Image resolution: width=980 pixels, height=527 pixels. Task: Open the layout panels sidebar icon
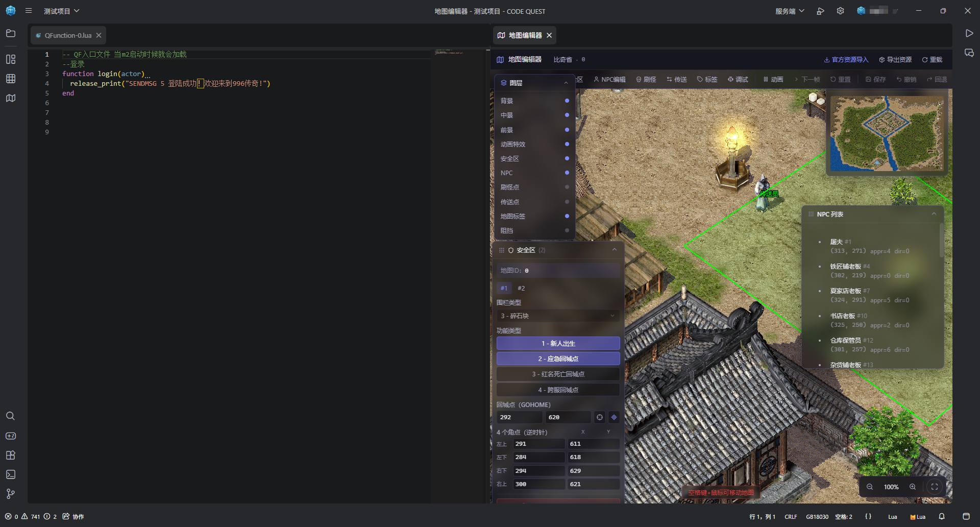coord(11,59)
